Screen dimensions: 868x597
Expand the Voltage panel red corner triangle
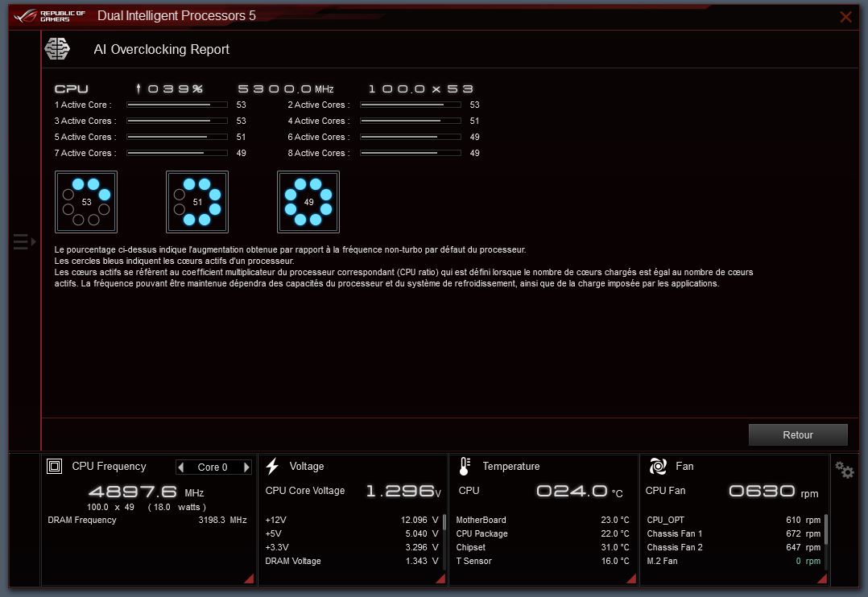[x=440, y=578]
